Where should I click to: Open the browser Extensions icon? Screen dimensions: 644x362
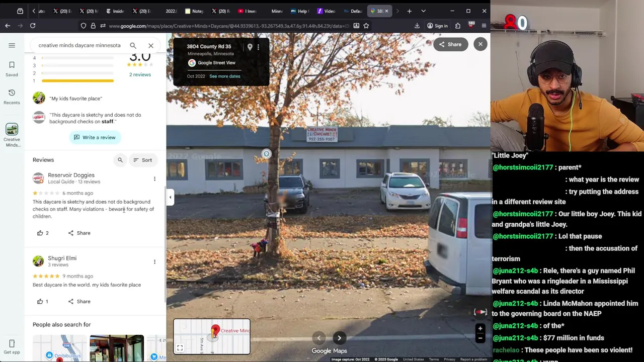pyautogui.click(x=458, y=26)
